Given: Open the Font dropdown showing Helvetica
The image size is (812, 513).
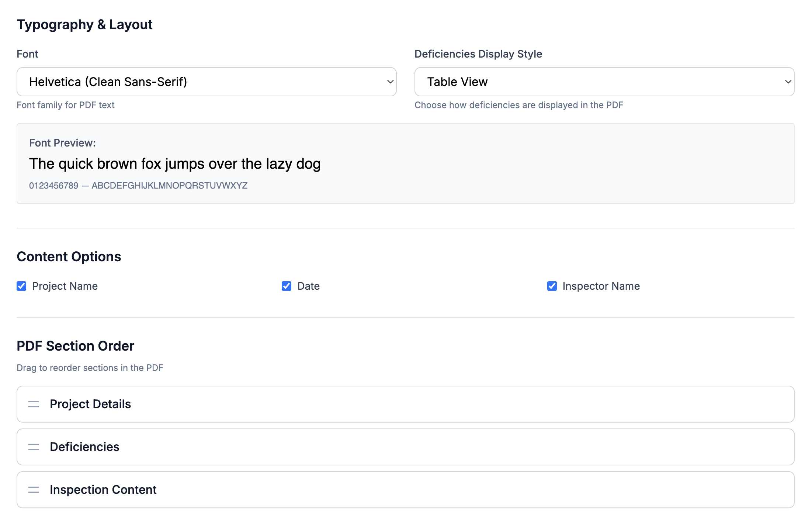Looking at the screenshot, I should [206, 82].
